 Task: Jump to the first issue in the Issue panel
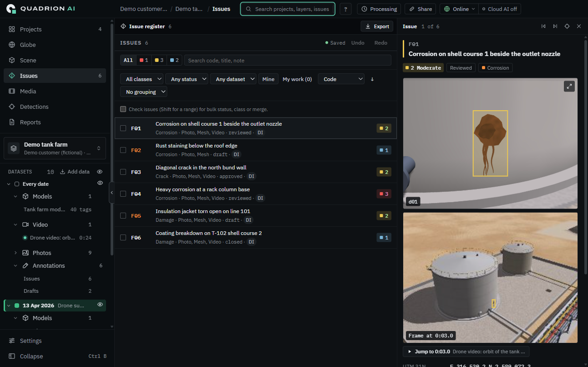543,26
